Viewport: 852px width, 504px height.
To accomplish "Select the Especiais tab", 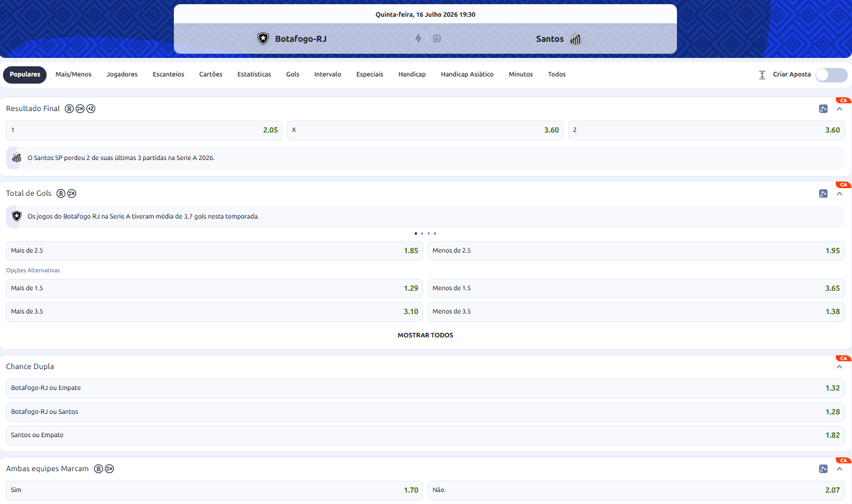I will (370, 75).
